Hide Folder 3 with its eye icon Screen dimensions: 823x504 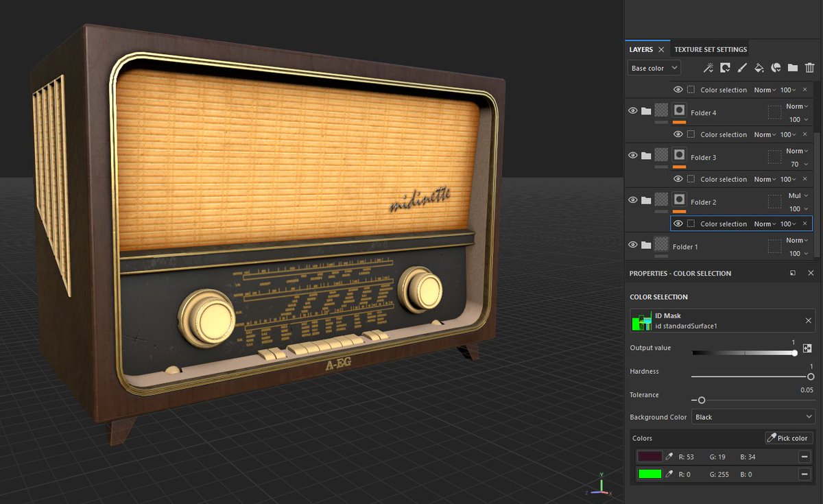click(632, 156)
